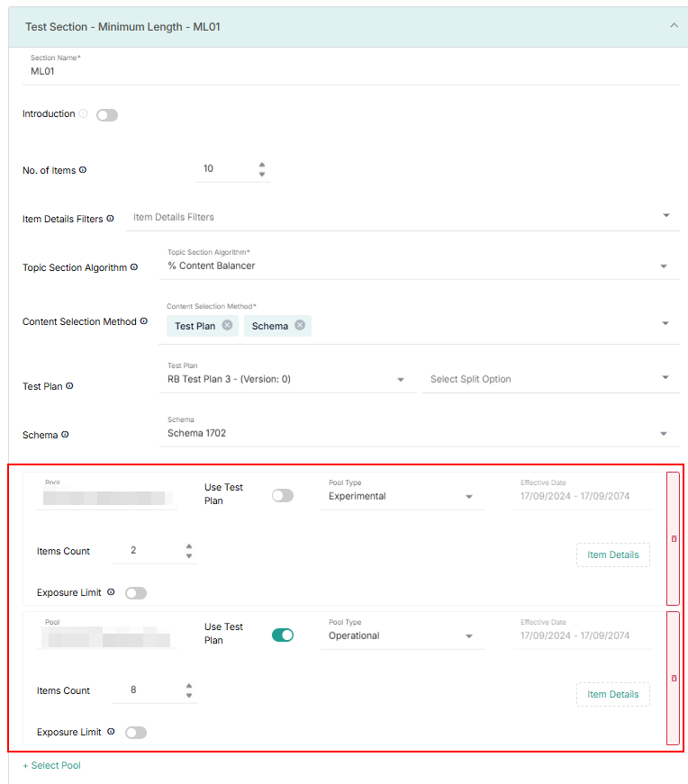Remove the Test Plan chip
The height and width of the screenshot is (784, 688).
[227, 326]
